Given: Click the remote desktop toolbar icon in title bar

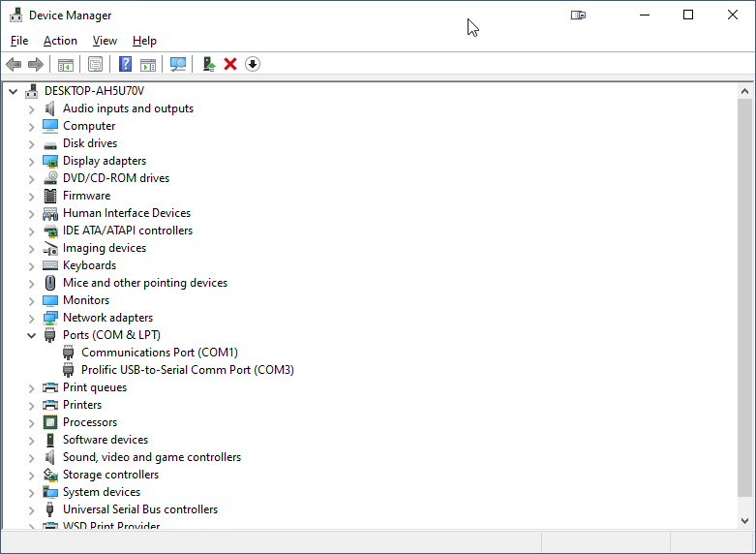Looking at the screenshot, I should click(578, 15).
